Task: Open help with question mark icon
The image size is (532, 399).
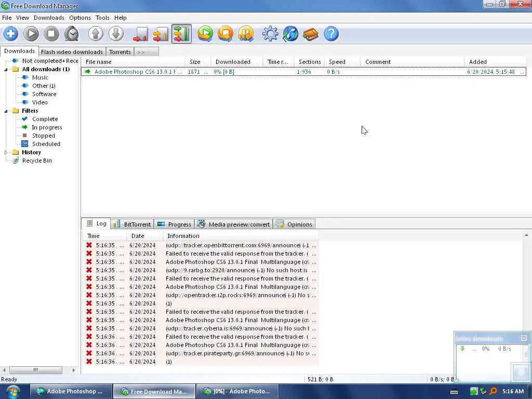Action: 331,34
